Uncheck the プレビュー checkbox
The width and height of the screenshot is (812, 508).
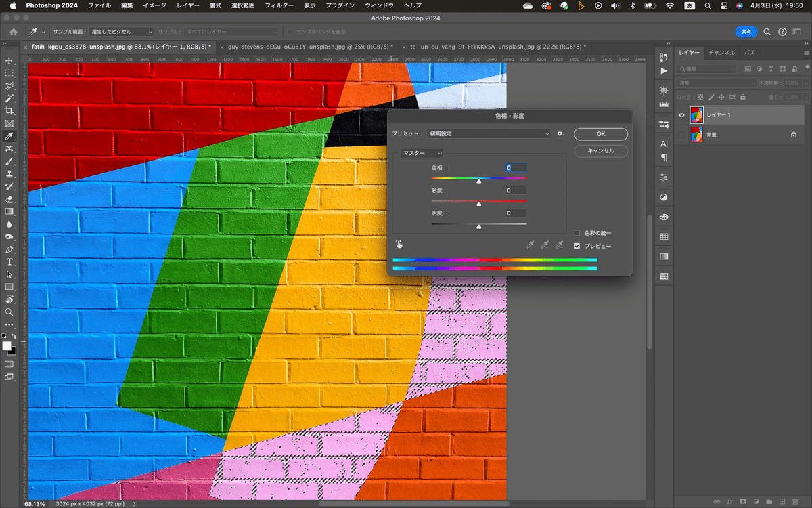(x=577, y=246)
